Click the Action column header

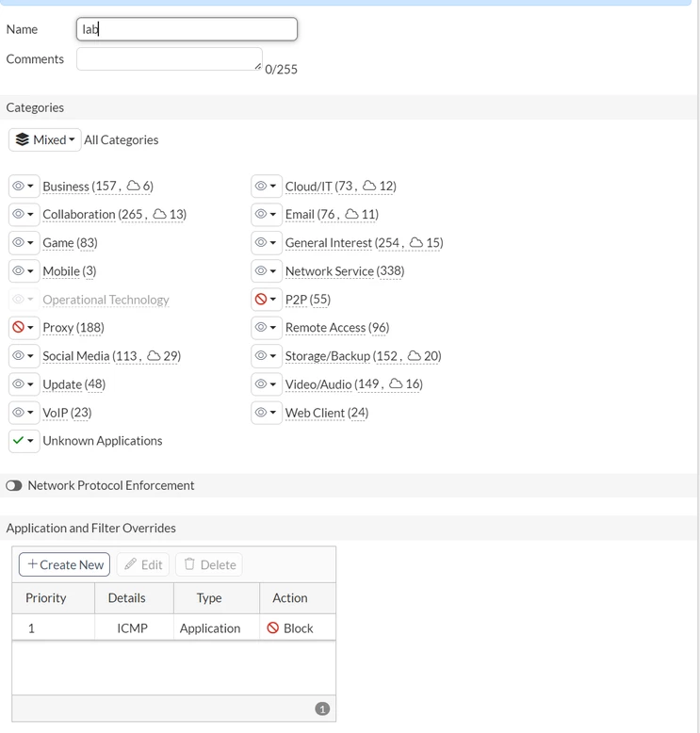(298, 598)
